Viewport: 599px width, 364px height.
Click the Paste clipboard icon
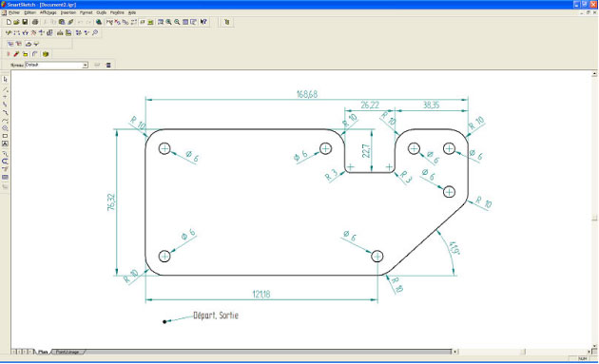click(62, 22)
